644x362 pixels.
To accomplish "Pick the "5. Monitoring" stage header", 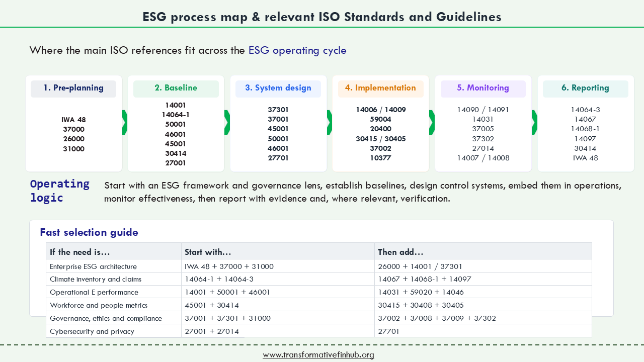I will [x=483, y=88].
